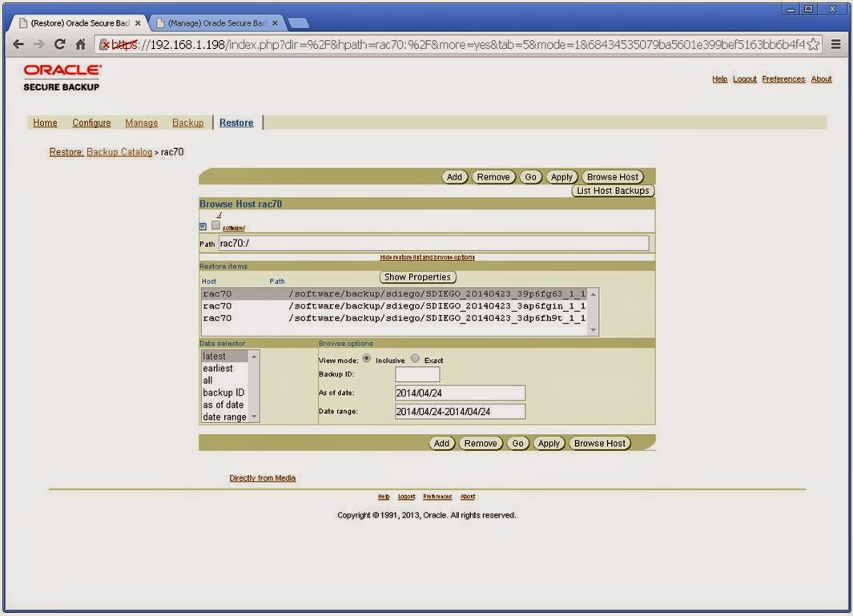Bookmark this page with the star icon

pyautogui.click(x=813, y=45)
